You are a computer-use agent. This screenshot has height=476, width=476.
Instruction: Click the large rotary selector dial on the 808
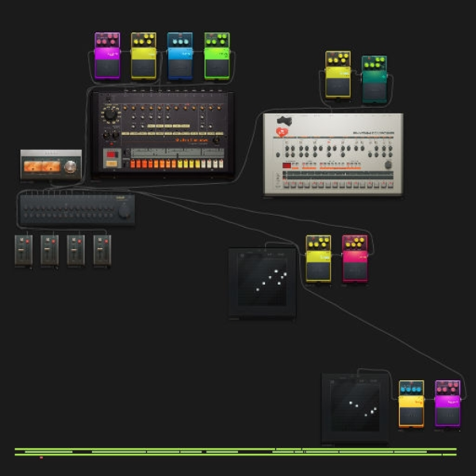(x=110, y=114)
